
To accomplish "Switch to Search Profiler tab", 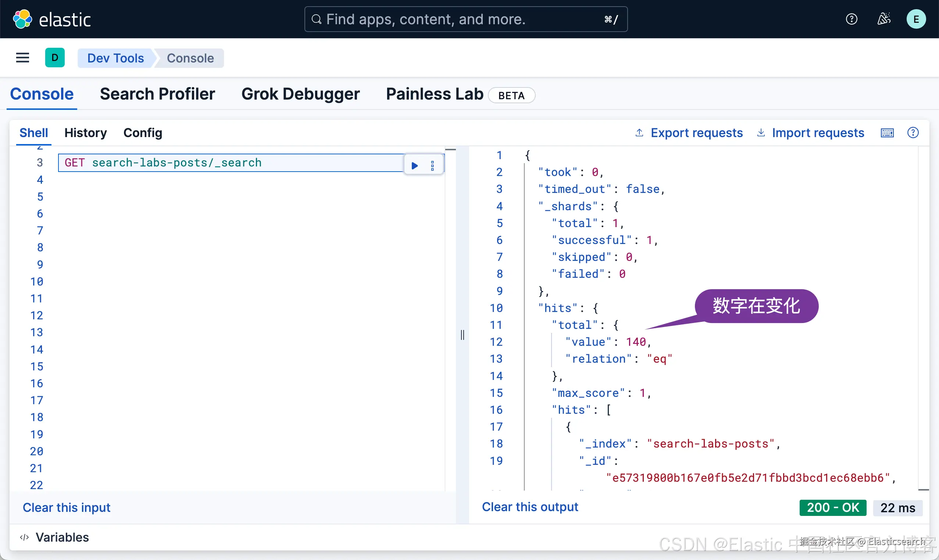I will point(157,94).
